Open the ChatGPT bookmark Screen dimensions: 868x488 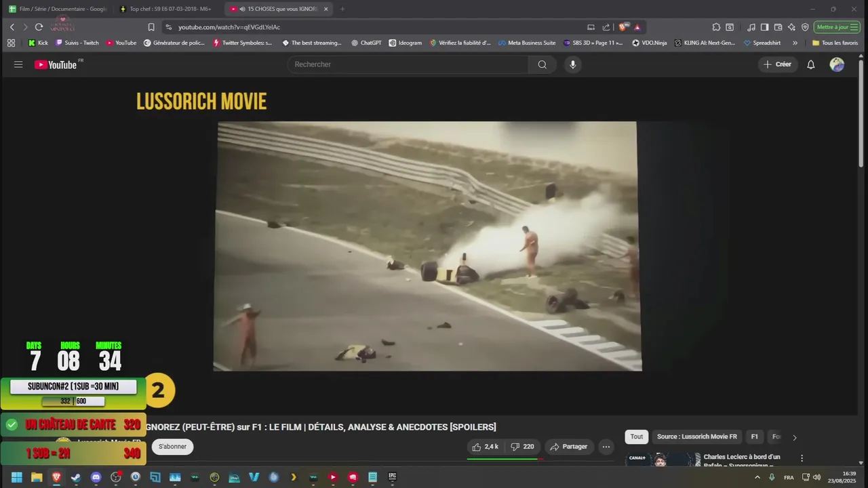coord(366,43)
